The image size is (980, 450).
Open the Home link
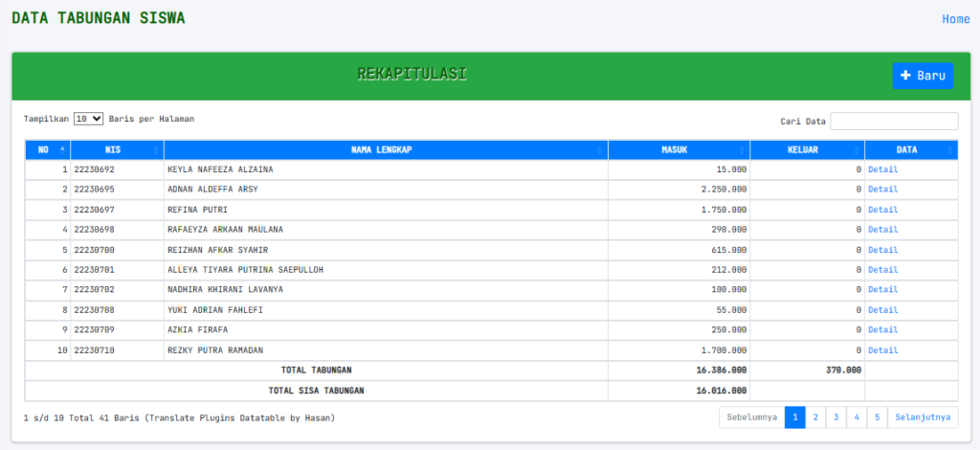(956, 19)
